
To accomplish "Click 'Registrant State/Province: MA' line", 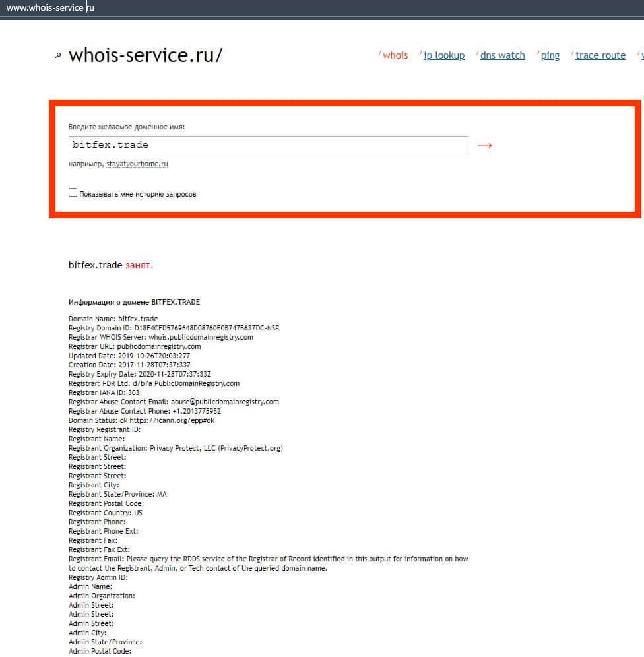I will (117, 495).
